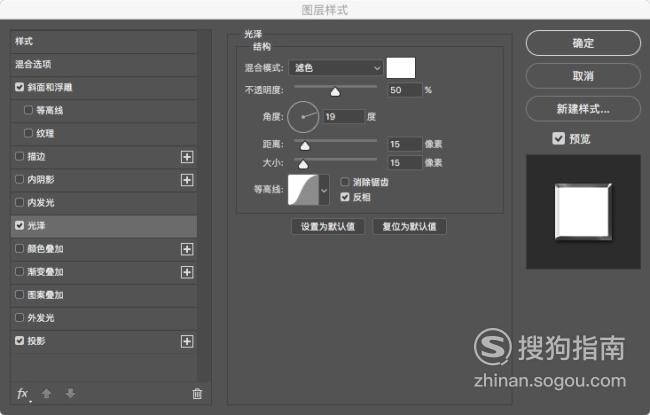The height and width of the screenshot is (415, 650).
Task: Click the 距离 slider handle
Action: coord(305,146)
